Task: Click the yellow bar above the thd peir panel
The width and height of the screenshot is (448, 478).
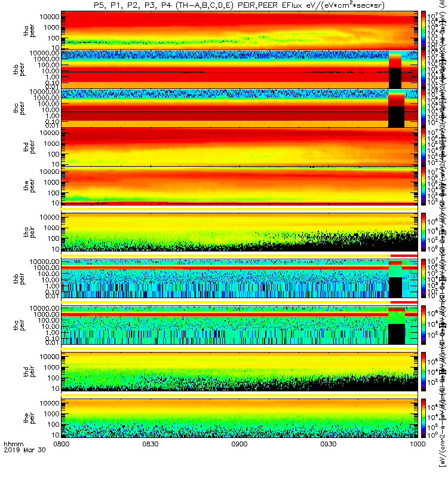Action: pyautogui.click(x=240, y=349)
